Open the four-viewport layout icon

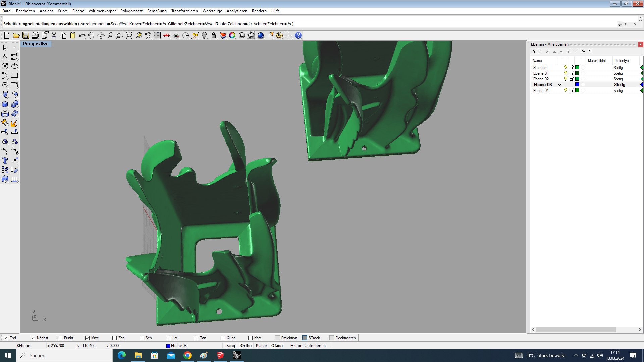157,35
